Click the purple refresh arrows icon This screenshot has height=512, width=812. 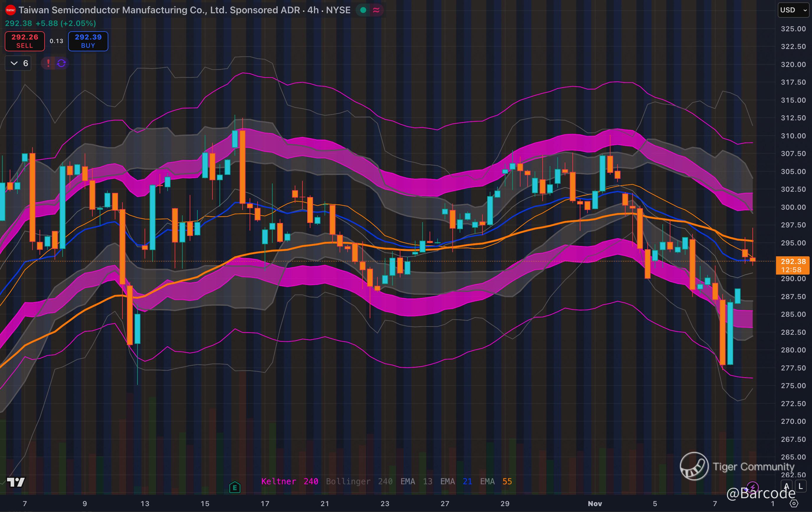coord(61,63)
